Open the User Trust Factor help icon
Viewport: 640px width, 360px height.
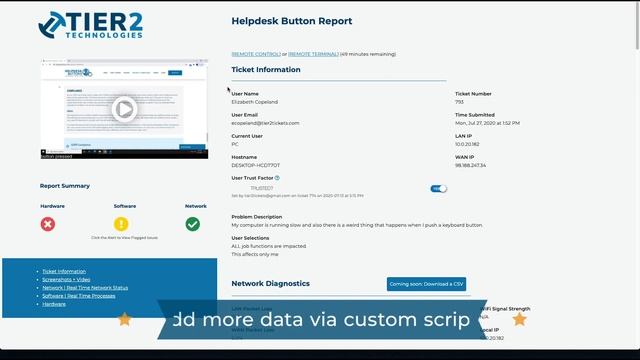point(277,178)
